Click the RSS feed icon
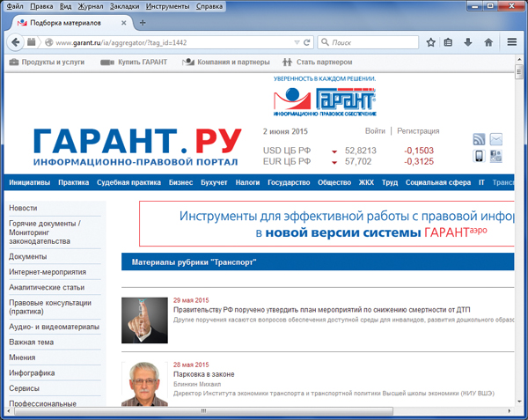528x420 pixels. (479, 139)
